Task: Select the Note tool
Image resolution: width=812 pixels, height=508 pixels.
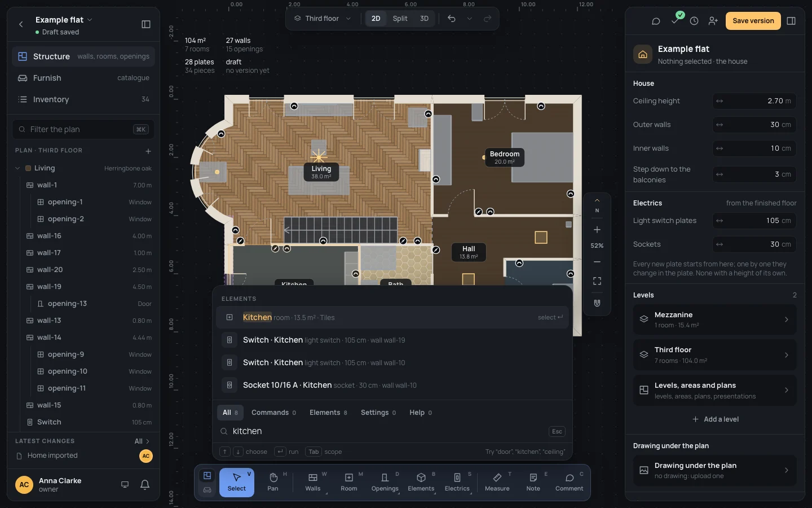Action: 533,483
